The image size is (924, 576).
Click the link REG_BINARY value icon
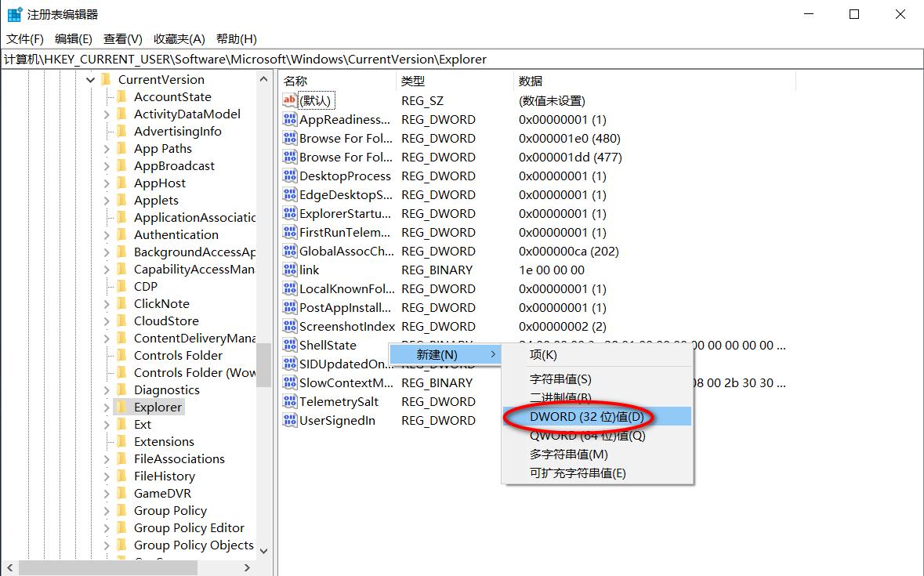coord(288,270)
